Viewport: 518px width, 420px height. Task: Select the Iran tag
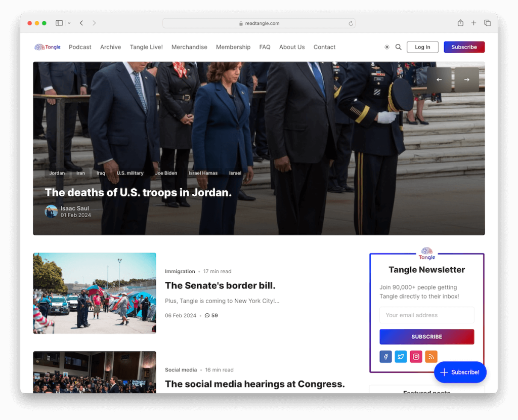[x=80, y=173]
